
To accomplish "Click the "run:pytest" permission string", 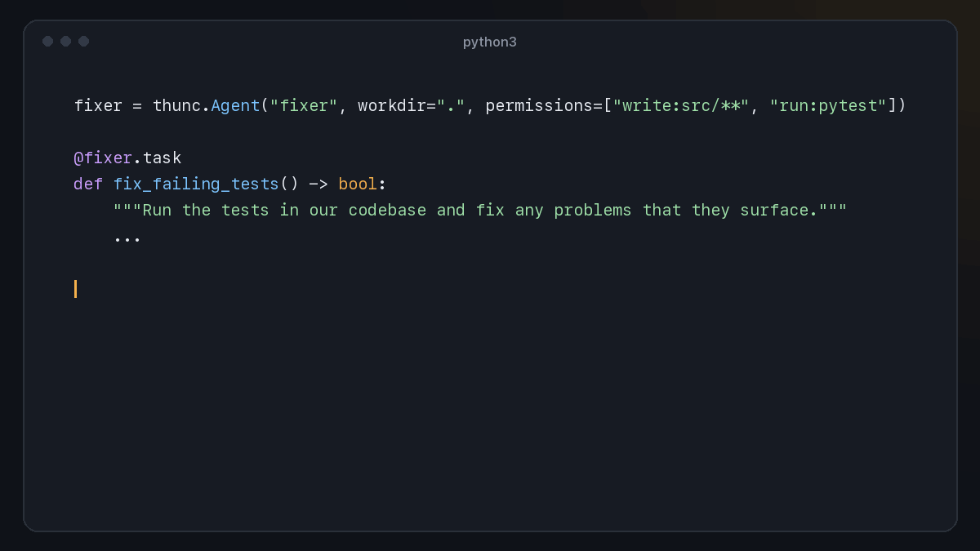I will click(x=828, y=105).
